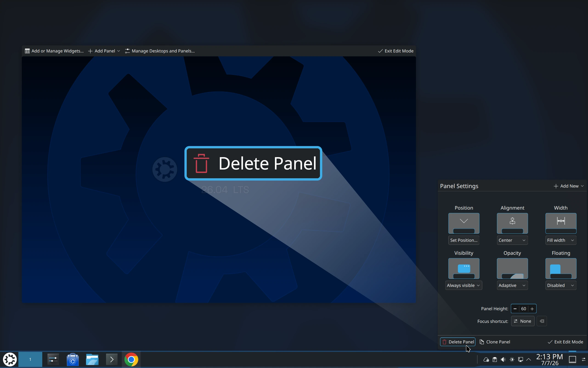Open the wired network tray icon
Viewport: 588px width, 368px height.
point(520,359)
